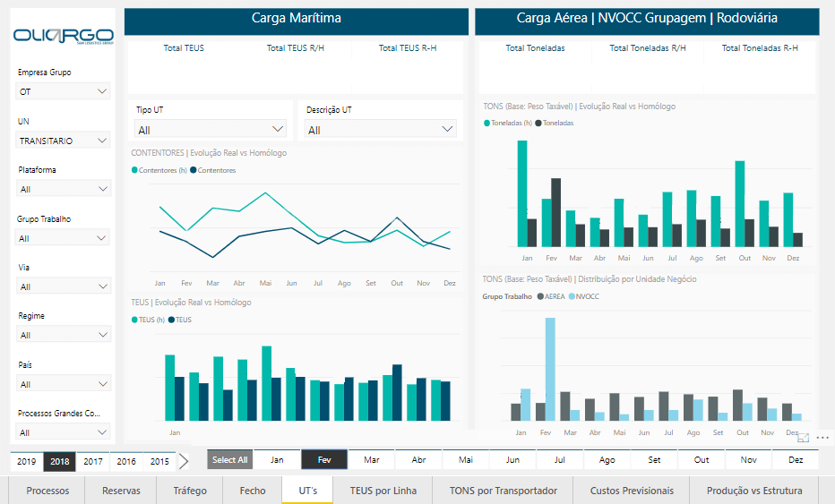Open the Descrição UT dropdown
This screenshot has height=504, width=835.
(381, 130)
